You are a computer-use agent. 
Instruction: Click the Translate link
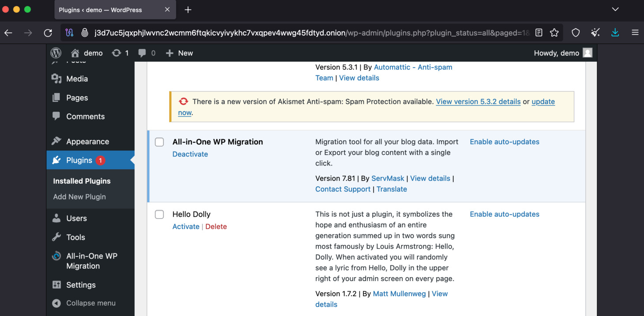pyautogui.click(x=392, y=189)
